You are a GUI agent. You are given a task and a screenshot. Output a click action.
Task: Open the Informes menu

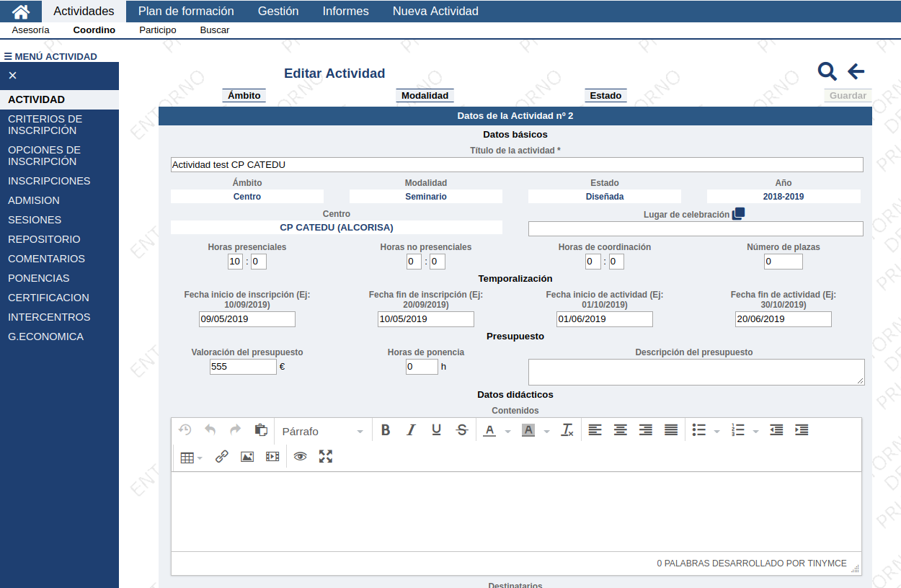pos(345,11)
